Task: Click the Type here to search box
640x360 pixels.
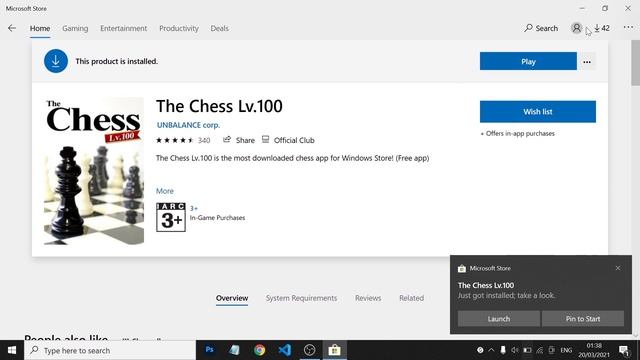Action: (110, 350)
